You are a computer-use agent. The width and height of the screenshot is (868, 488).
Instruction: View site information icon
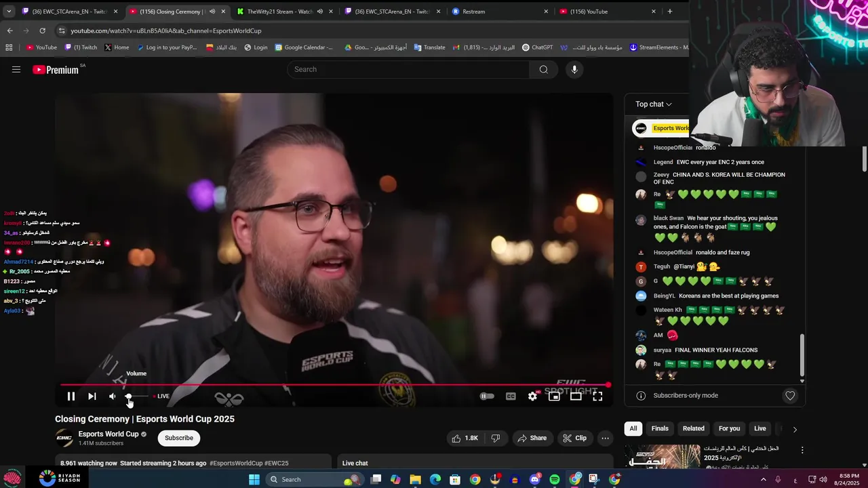(x=62, y=30)
